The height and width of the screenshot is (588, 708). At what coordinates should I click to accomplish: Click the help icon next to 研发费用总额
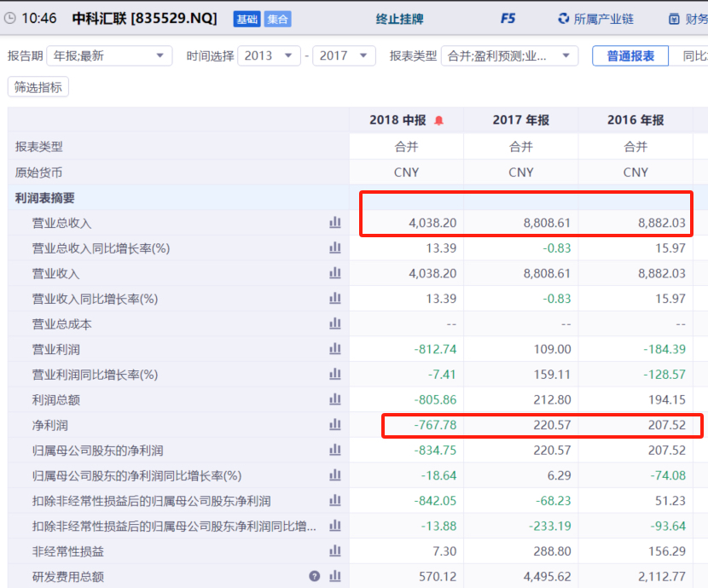[315, 577]
